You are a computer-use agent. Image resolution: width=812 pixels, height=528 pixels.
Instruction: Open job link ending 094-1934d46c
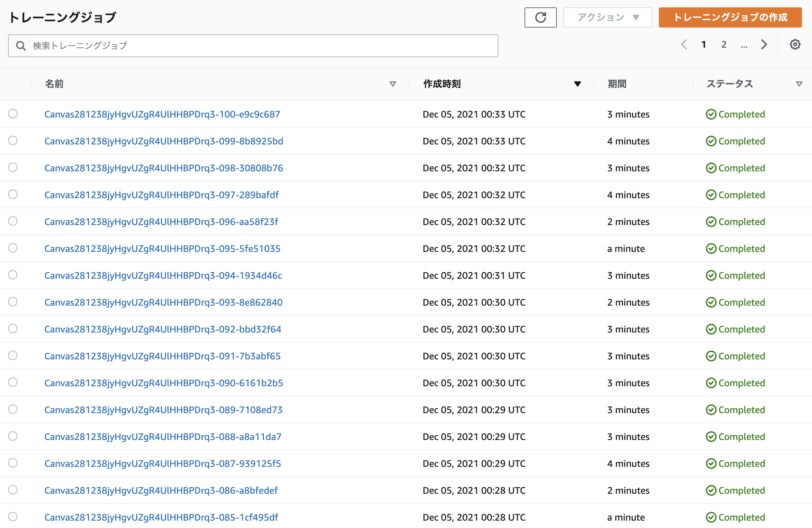(x=163, y=275)
